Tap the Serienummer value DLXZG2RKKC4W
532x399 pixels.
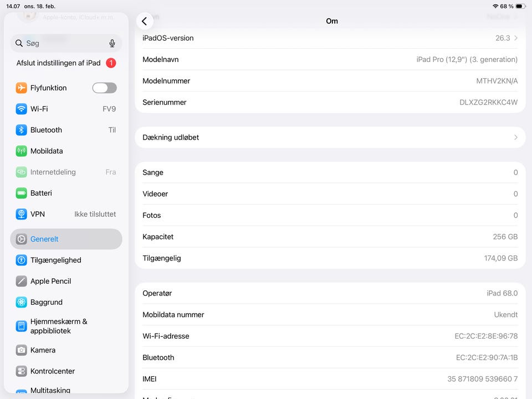(x=488, y=103)
